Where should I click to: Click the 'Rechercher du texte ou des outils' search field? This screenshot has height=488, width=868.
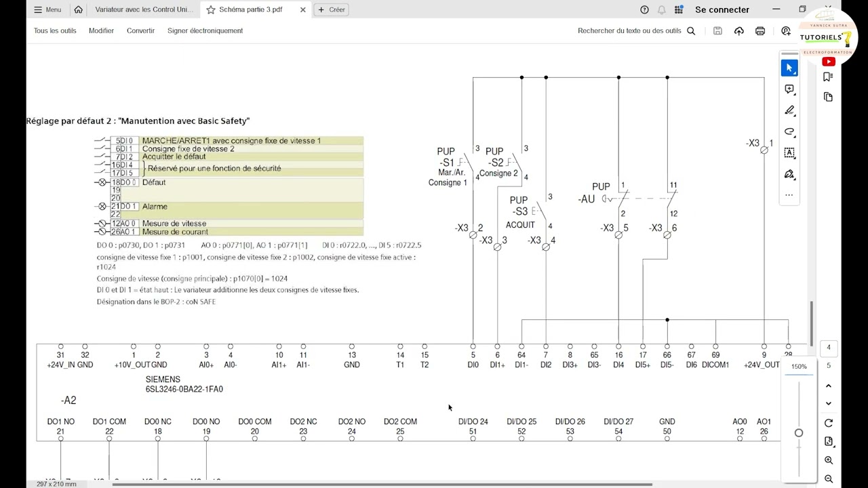[629, 30]
